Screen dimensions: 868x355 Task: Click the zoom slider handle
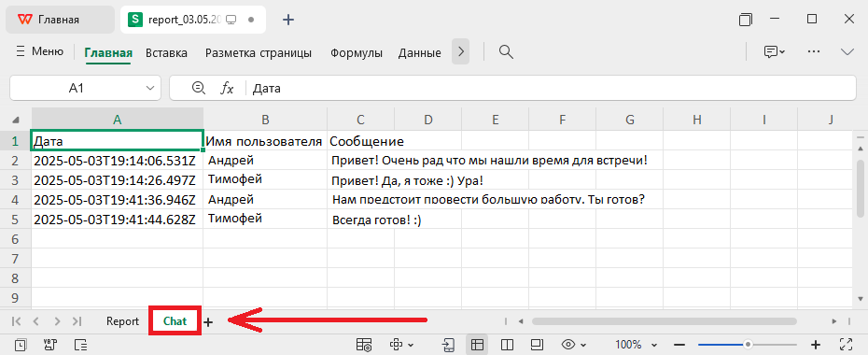748,345
